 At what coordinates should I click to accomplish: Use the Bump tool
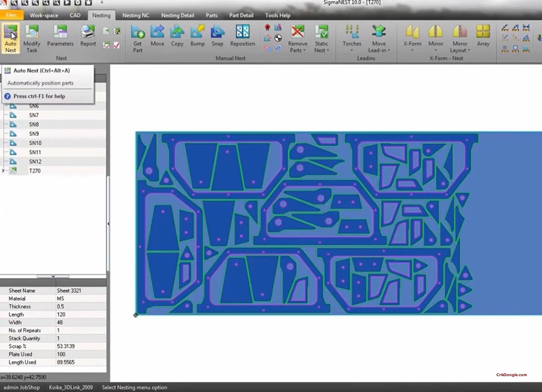click(x=197, y=36)
